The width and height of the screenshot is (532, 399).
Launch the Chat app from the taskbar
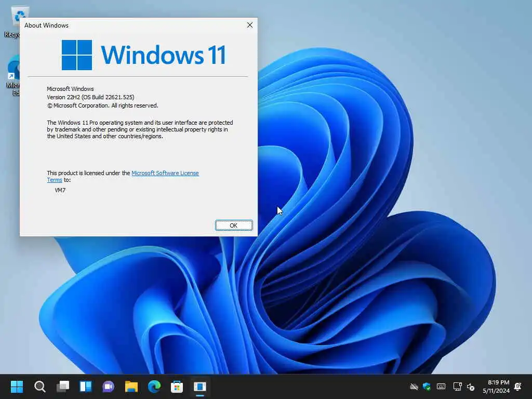point(109,387)
